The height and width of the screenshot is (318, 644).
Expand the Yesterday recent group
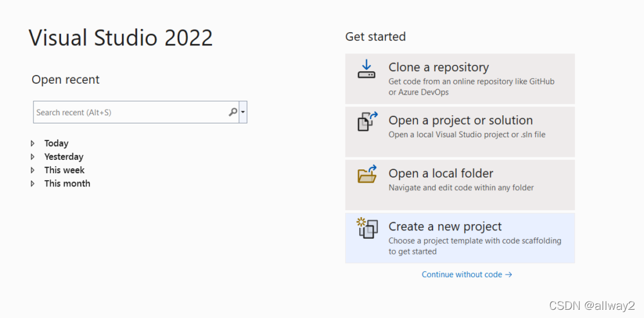click(33, 157)
